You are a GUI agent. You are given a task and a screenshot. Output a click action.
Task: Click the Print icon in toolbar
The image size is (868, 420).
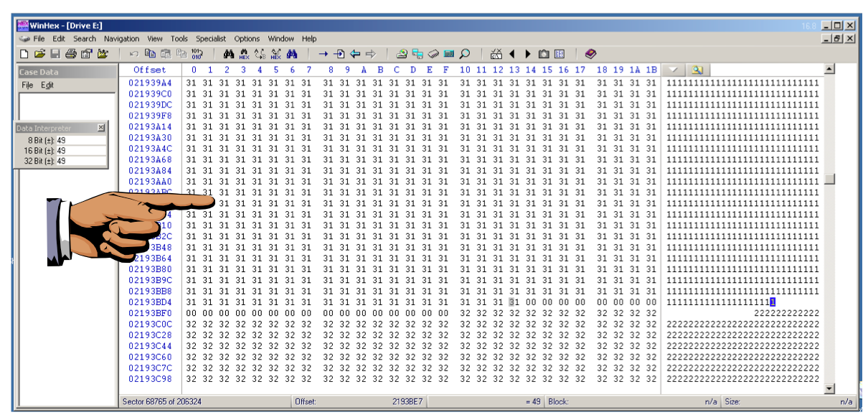(70, 54)
